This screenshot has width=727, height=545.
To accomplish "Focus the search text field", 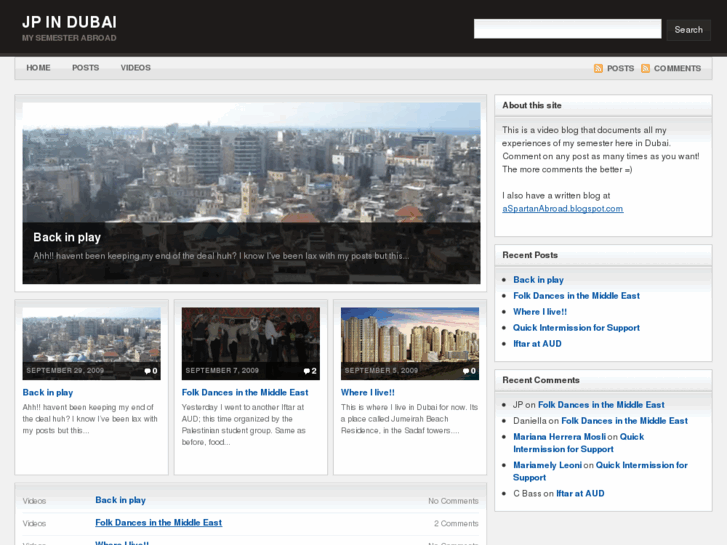I will click(568, 29).
